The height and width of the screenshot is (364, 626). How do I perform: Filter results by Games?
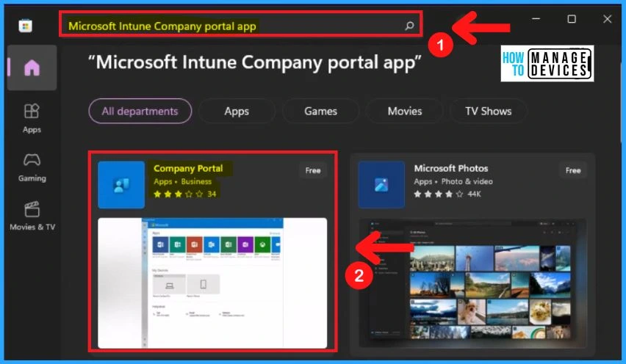click(320, 112)
